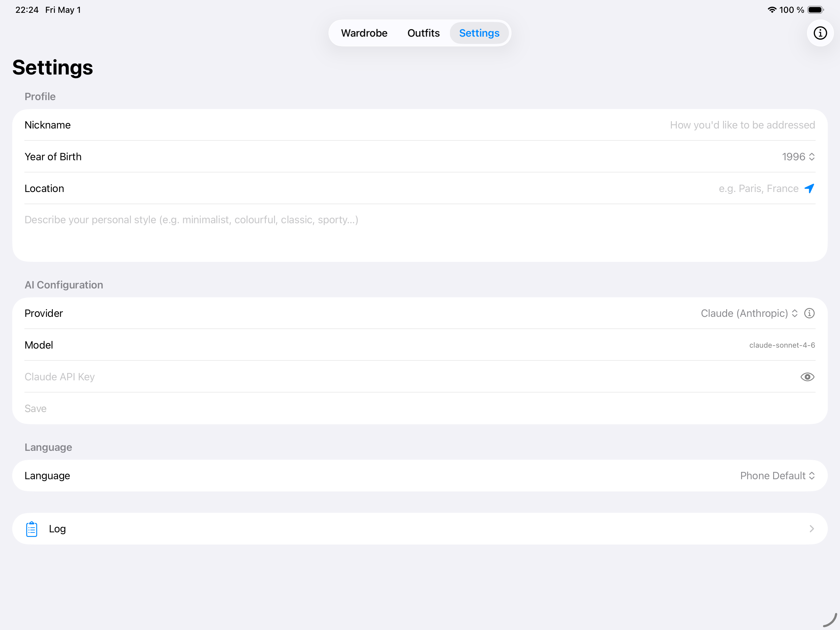Click the Log clipboard icon
The image size is (840, 630).
tap(31, 529)
